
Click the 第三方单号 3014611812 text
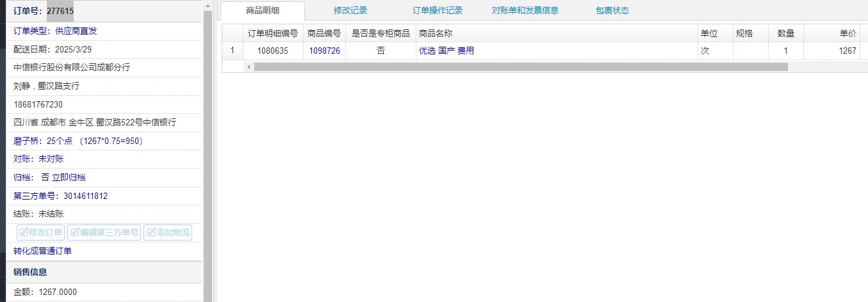61,196
